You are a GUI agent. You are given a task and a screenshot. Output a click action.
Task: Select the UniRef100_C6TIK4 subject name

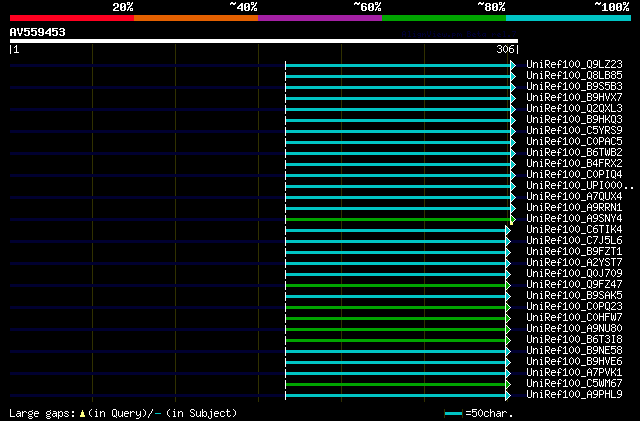[574, 230]
